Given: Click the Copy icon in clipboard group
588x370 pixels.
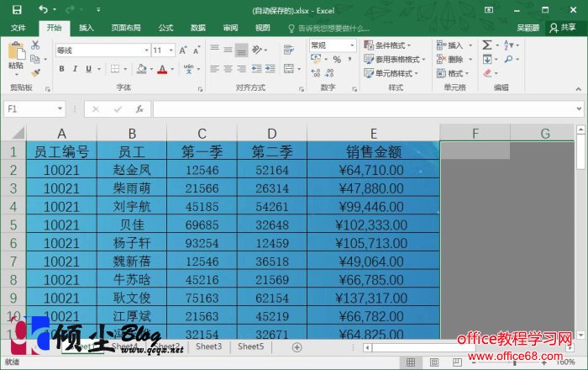Looking at the screenshot, I should (x=35, y=59).
